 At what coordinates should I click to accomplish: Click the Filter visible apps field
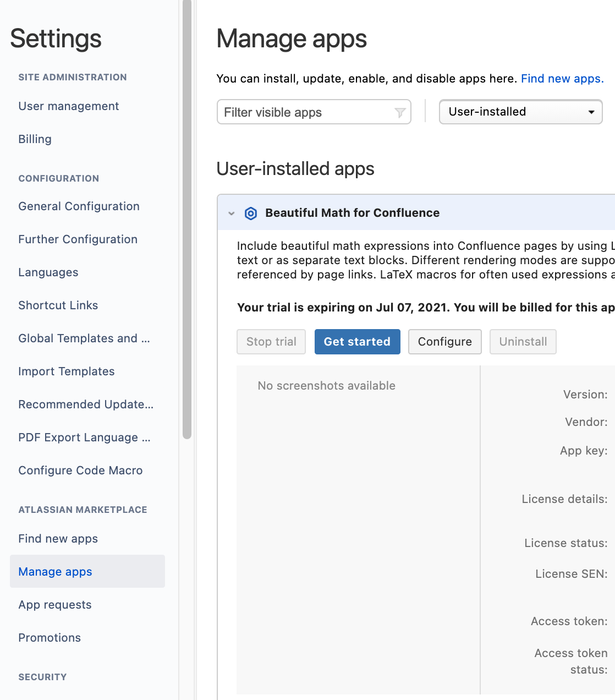point(314,112)
